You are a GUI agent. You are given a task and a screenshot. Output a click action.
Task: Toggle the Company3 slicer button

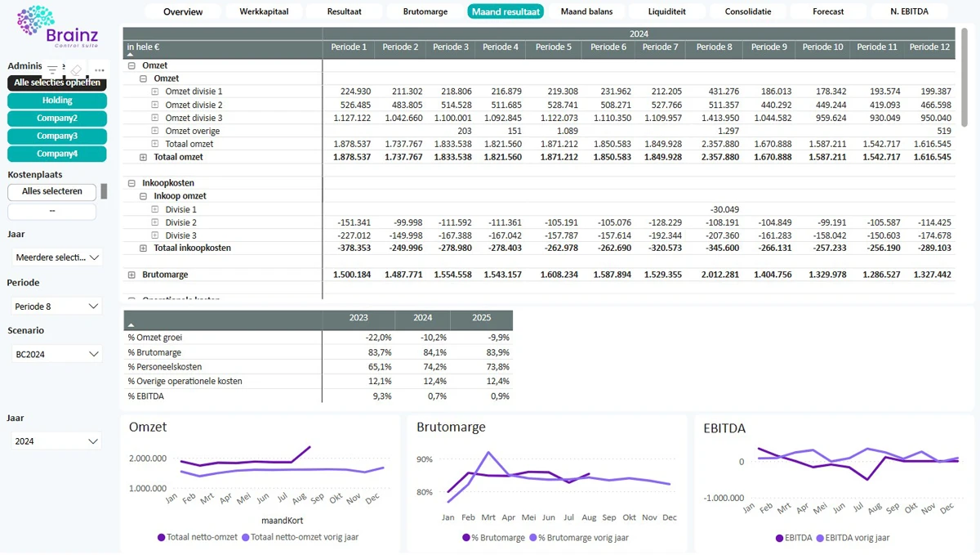(57, 137)
